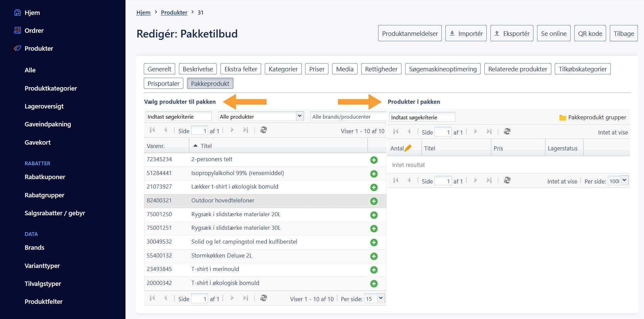Click the left search criteria field
The width and height of the screenshot is (644, 319).
[x=178, y=117]
